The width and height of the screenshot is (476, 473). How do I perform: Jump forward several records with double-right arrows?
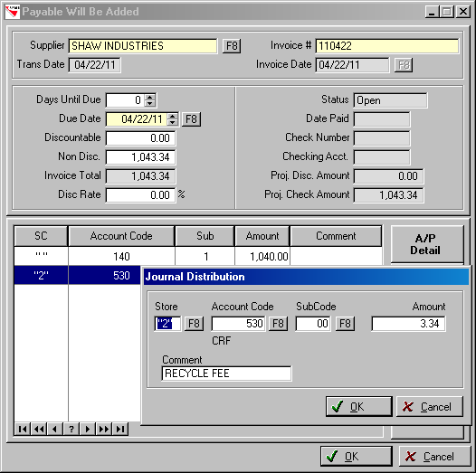click(x=104, y=429)
